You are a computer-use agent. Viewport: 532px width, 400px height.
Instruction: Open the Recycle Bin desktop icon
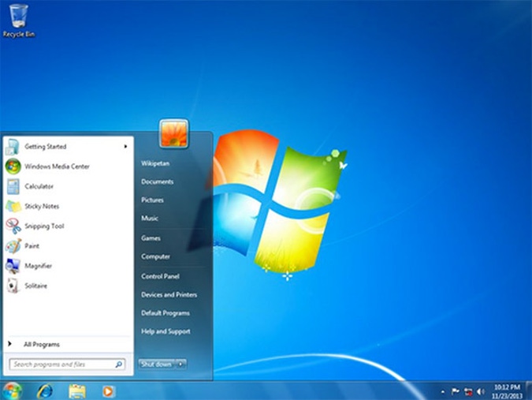point(19,20)
